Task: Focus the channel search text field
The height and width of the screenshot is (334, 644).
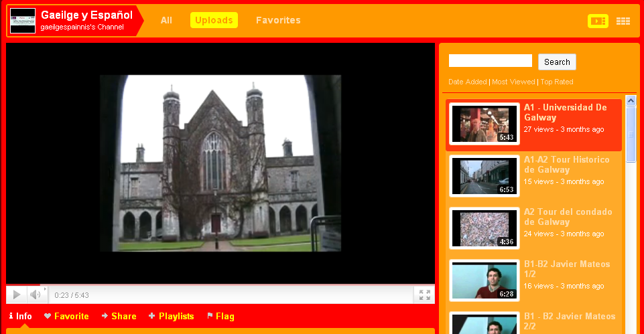Action: 491,61
